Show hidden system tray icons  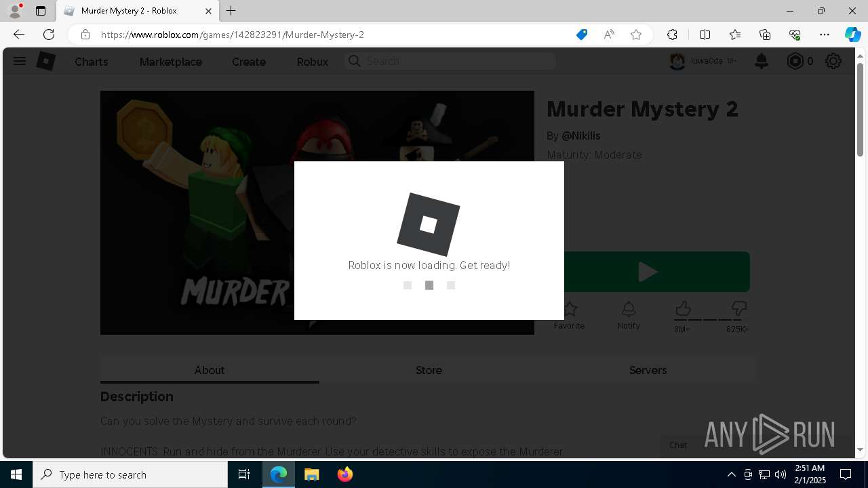pyautogui.click(x=731, y=474)
